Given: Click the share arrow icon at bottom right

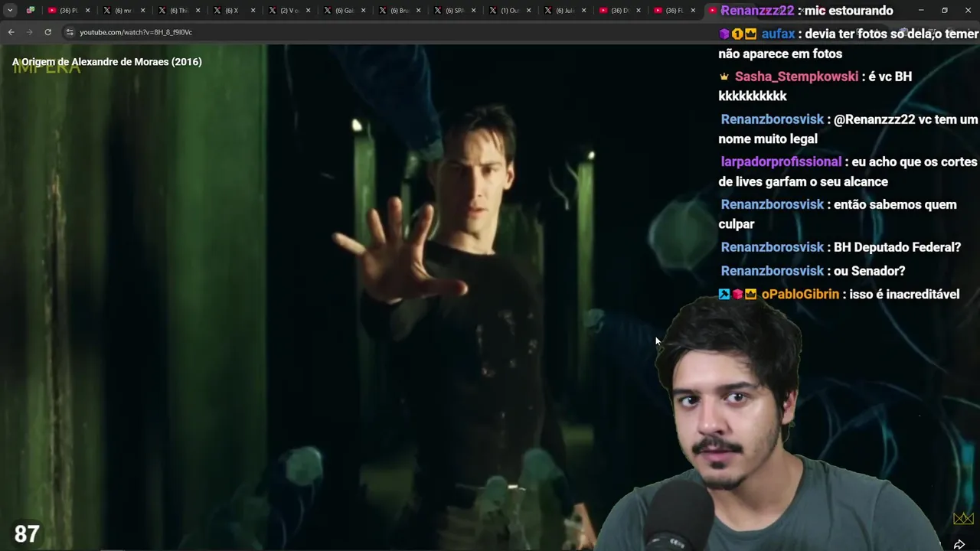Looking at the screenshot, I should tap(959, 544).
